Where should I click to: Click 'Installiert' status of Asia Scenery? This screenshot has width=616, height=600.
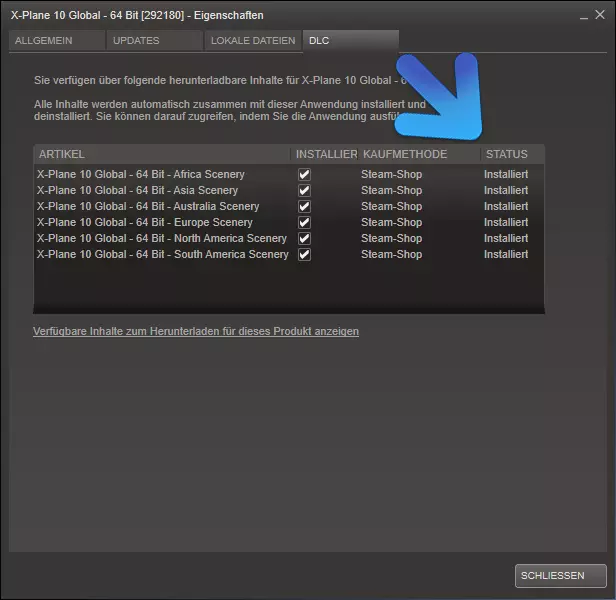pyautogui.click(x=506, y=191)
